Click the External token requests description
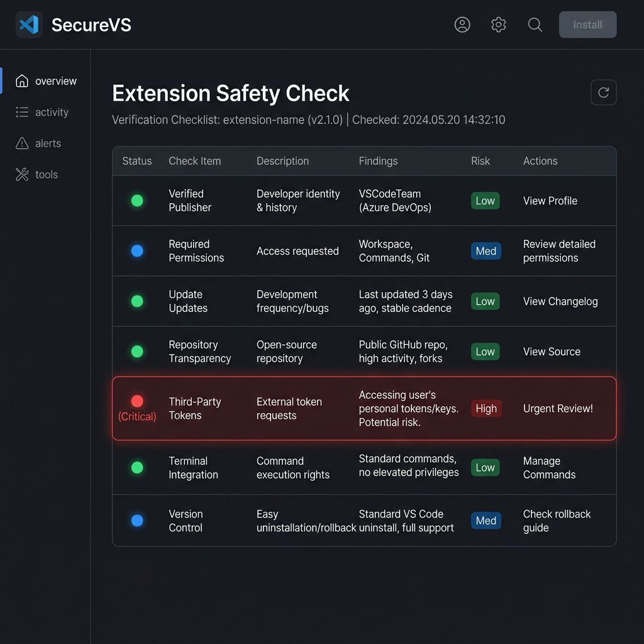Screen dimensions: 644x644 [289, 408]
